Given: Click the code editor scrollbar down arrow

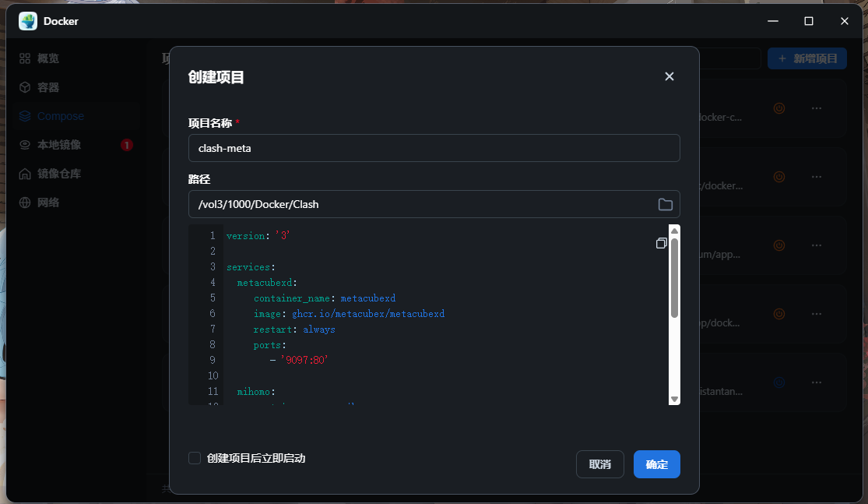Looking at the screenshot, I should pos(674,399).
